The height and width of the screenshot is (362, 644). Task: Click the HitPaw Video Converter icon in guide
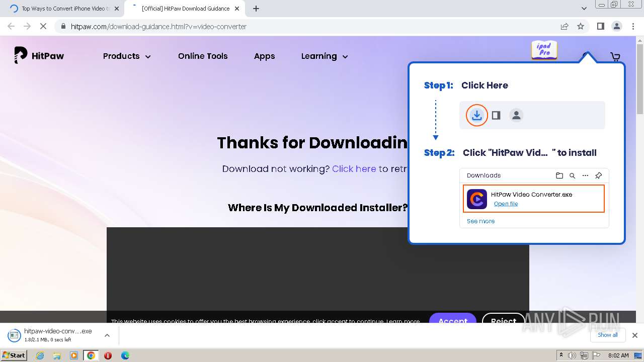[476, 199]
